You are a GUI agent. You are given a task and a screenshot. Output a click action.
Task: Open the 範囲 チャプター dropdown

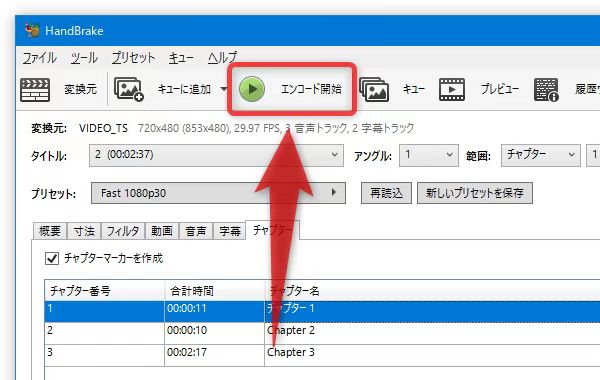pos(541,155)
